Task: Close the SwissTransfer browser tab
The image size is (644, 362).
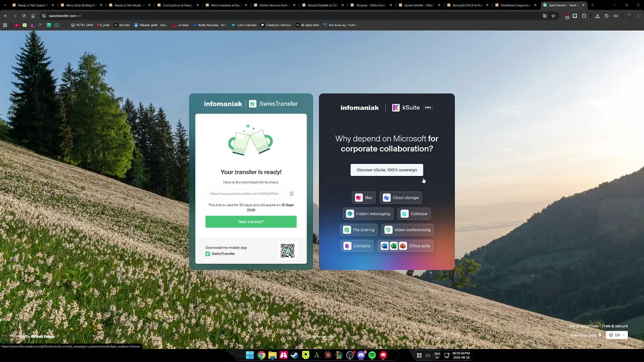Action: point(584,5)
